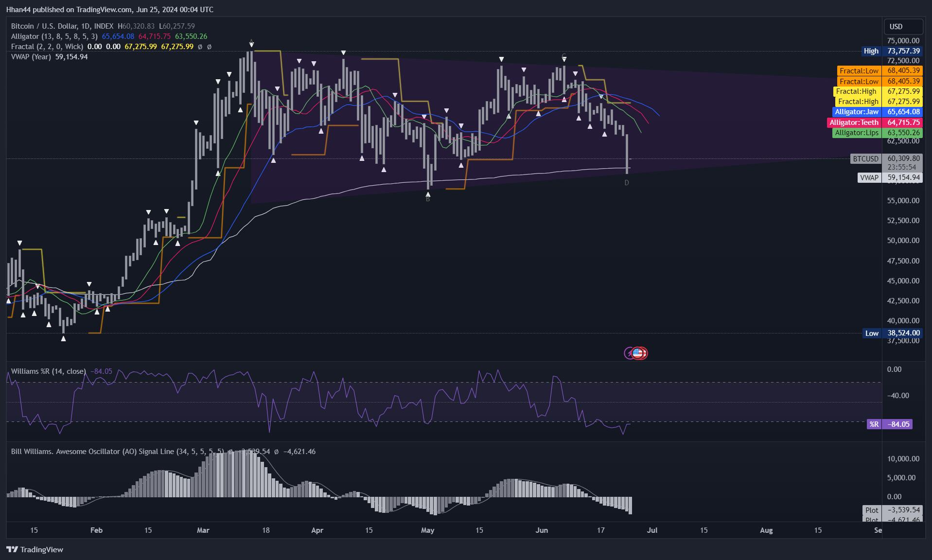Click the May label on the time axis
Viewport: 932px width, 560px height.
(x=428, y=530)
